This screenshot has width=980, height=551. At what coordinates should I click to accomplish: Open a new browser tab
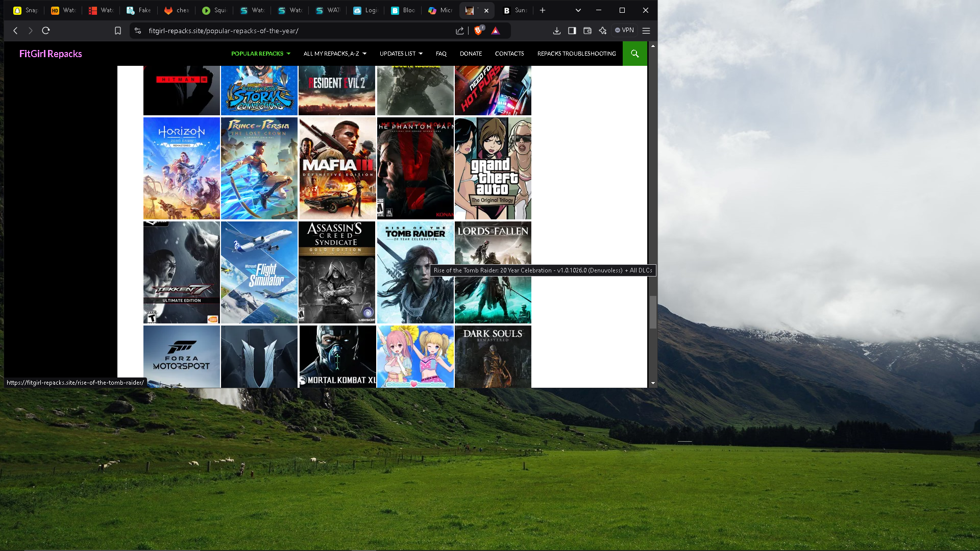coord(543,10)
